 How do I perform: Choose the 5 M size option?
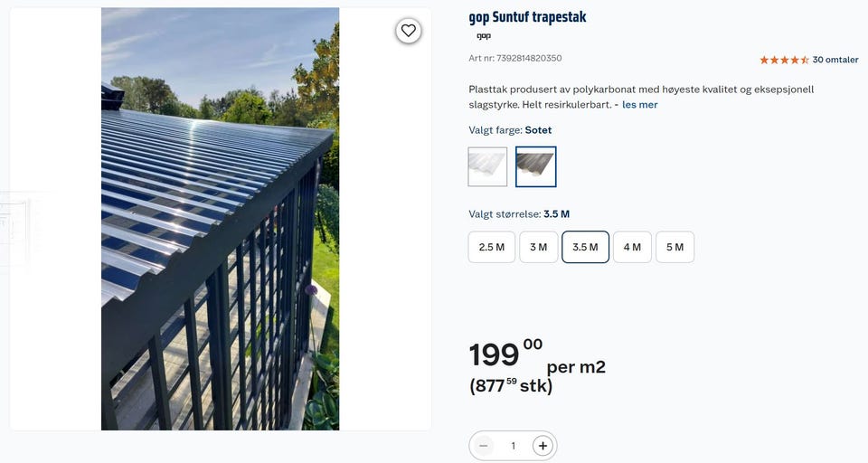click(x=675, y=247)
